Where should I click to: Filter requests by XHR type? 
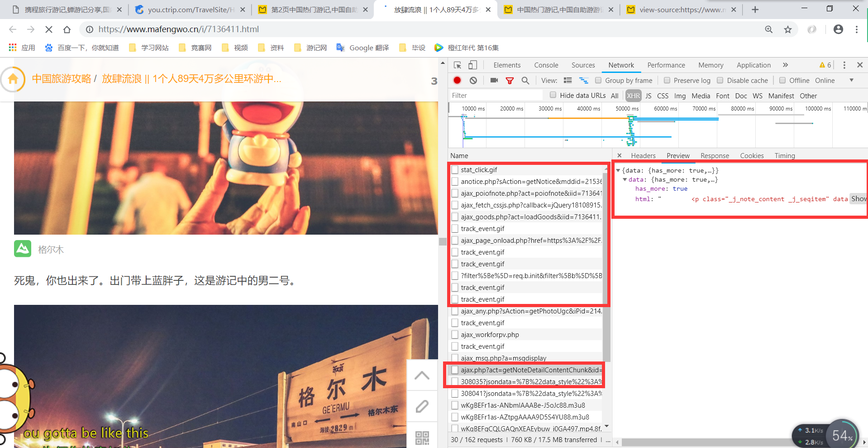(x=633, y=96)
